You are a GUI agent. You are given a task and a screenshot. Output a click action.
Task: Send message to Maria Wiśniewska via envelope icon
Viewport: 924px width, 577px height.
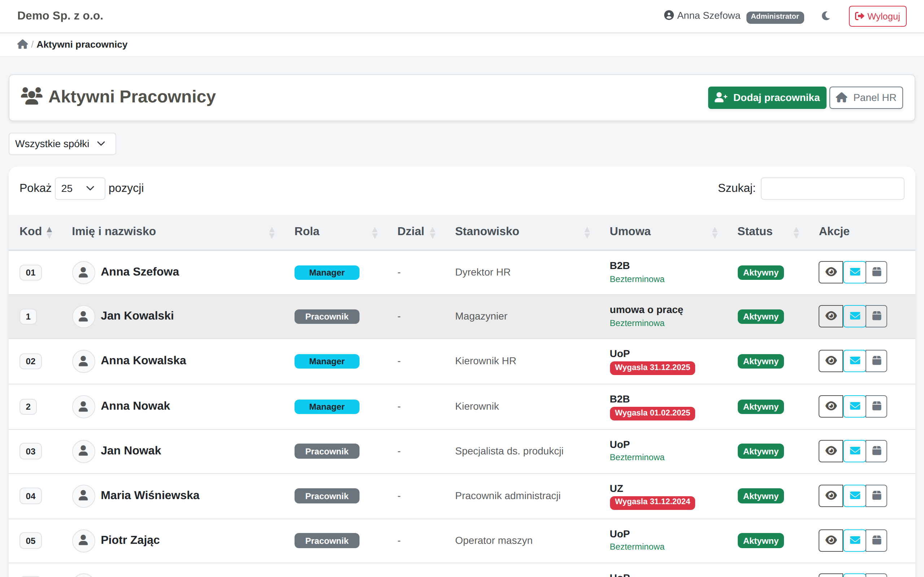[854, 495]
